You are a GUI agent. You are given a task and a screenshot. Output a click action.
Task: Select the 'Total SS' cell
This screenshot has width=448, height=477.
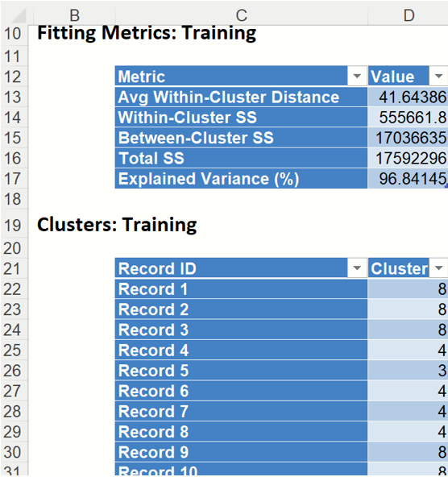pyautogui.click(x=241, y=158)
